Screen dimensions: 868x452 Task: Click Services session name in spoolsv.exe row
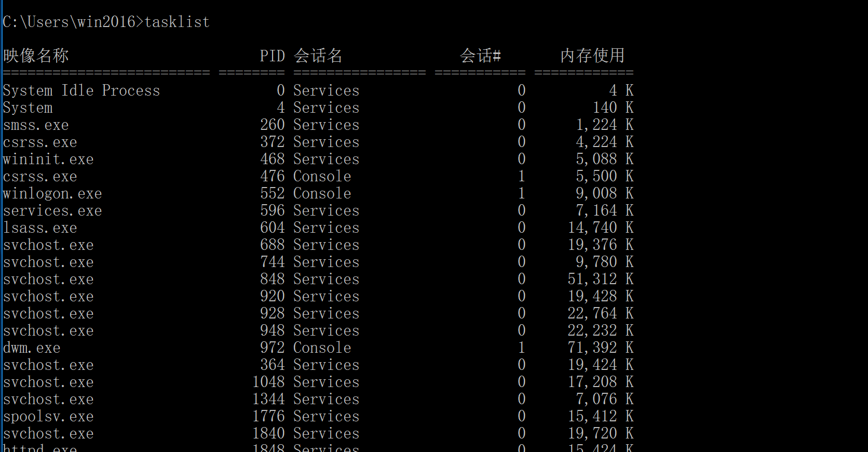point(327,416)
